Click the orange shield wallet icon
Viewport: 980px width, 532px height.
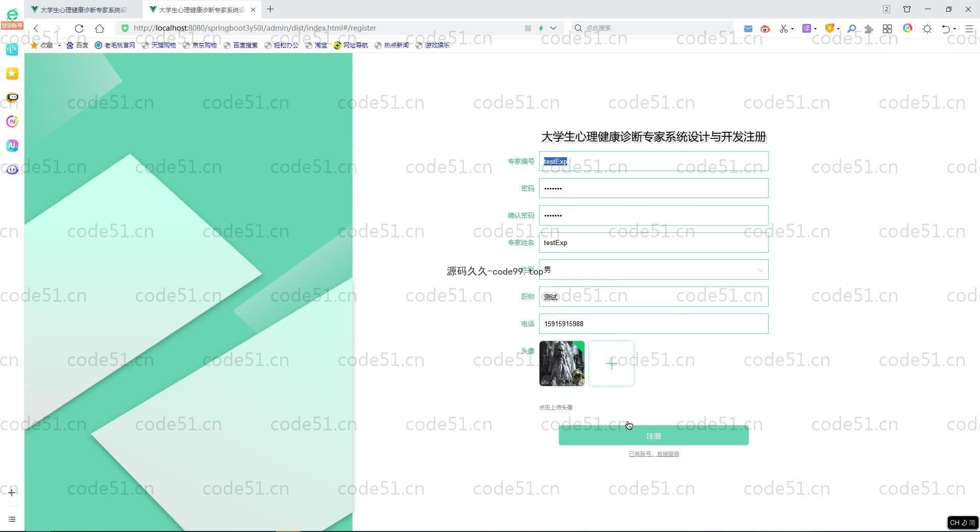click(829, 29)
